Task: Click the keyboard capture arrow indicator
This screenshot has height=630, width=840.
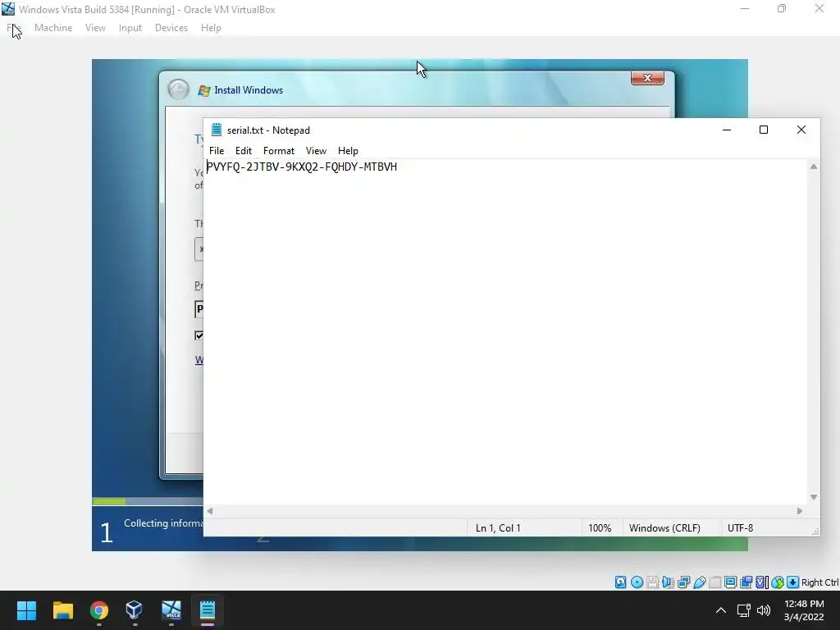Action: 793,582
